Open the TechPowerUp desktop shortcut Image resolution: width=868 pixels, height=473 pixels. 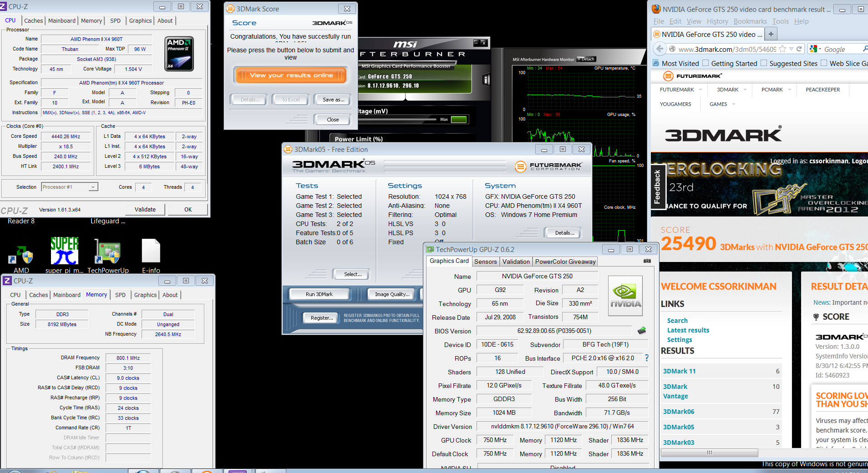coord(108,256)
